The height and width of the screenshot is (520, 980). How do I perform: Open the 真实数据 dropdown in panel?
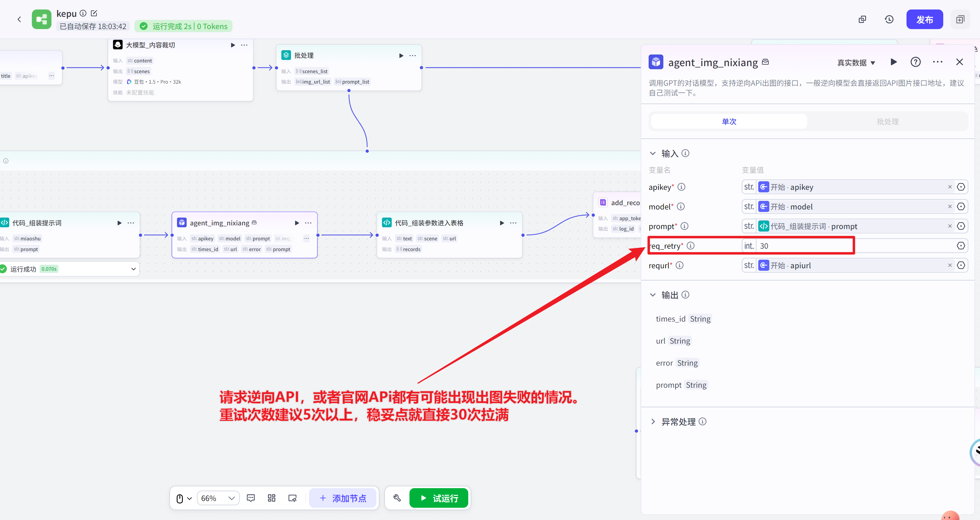point(856,63)
